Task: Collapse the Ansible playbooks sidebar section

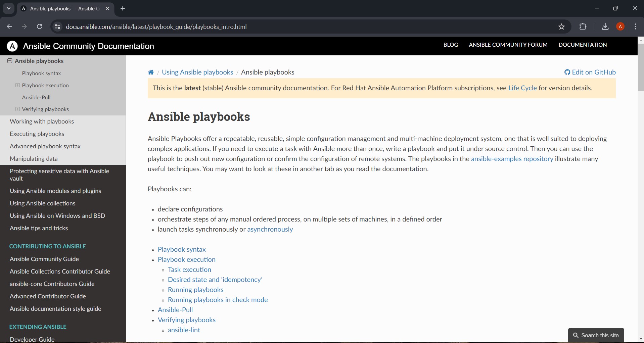Action: [10, 61]
